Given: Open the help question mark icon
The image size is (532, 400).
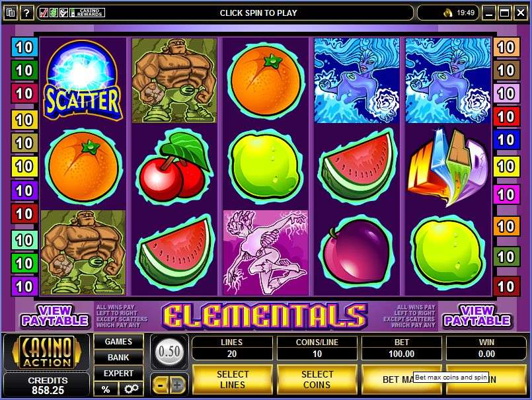Looking at the screenshot, I should click(x=27, y=13).
